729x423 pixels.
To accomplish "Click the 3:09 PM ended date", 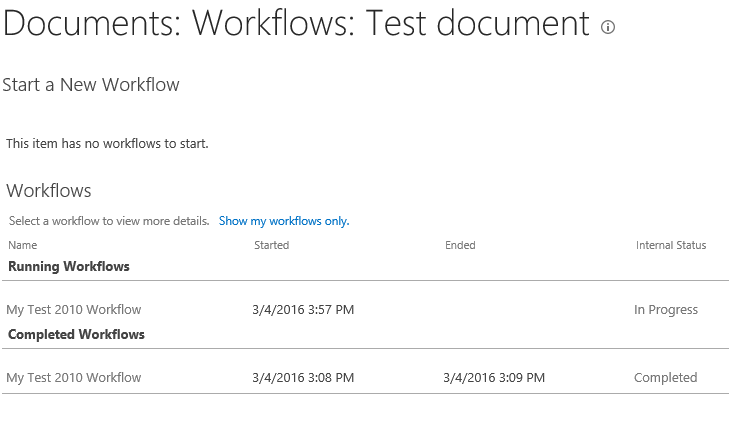I will click(494, 378).
